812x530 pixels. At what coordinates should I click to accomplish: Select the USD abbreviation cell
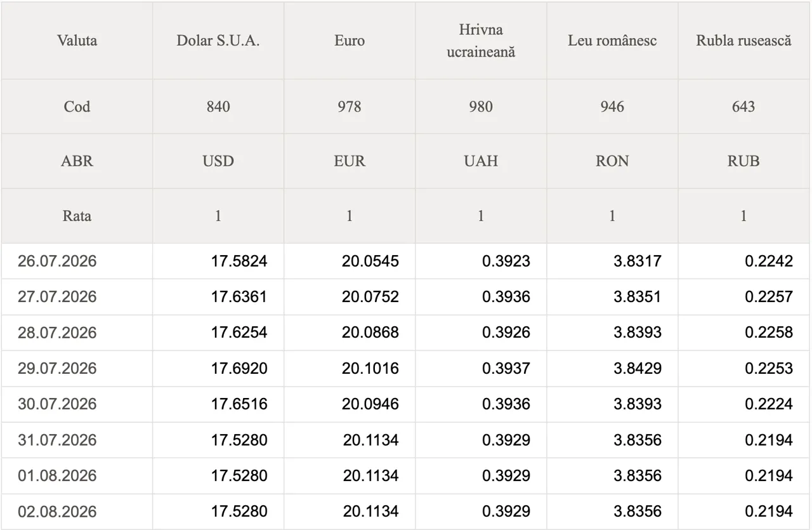(218, 161)
